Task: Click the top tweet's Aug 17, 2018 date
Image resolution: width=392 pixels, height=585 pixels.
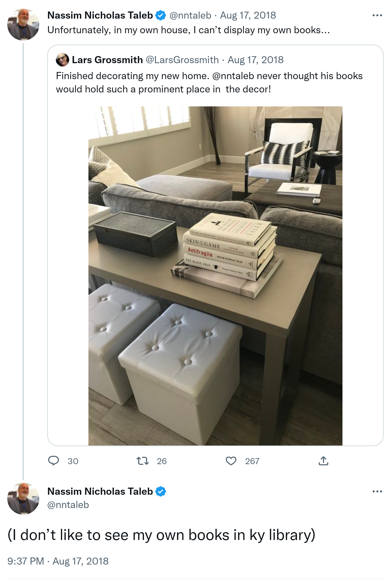Action: pyautogui.click(x=248, y=15)
